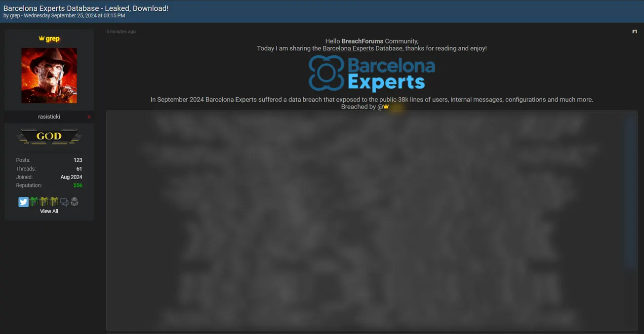Screen dimensions: 644x334
Task: Click the Joined date Aug 2024
Action: [x=71, y=177]
